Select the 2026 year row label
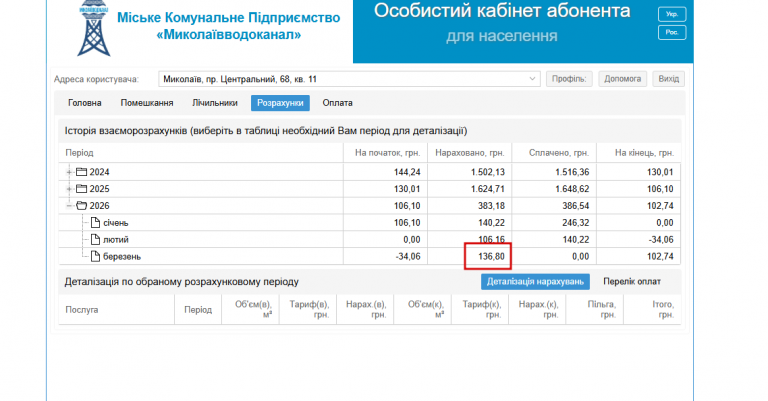Viewport: 768px width, 401px height. pyautogui.click(x=99, y=206)
